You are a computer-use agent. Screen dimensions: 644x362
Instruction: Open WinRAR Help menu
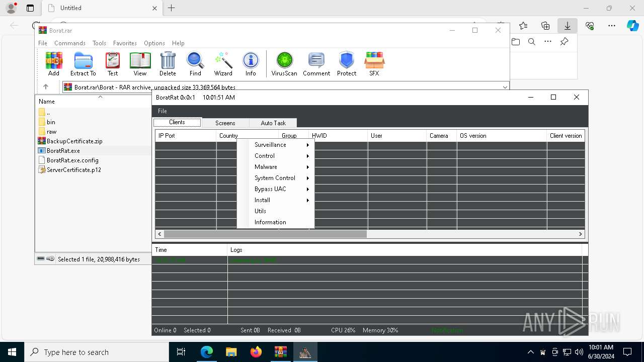click(x=178, y=43)
